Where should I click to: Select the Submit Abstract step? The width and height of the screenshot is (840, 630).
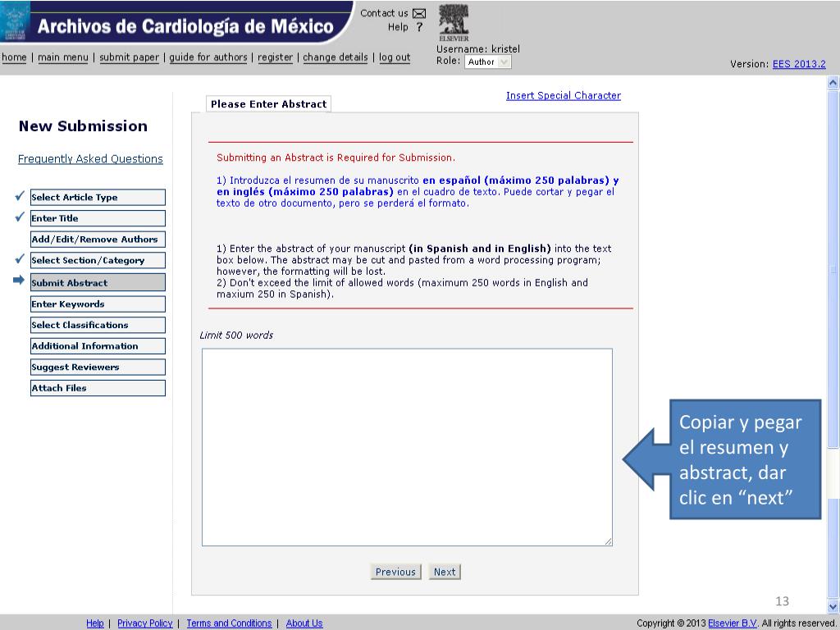98,282
